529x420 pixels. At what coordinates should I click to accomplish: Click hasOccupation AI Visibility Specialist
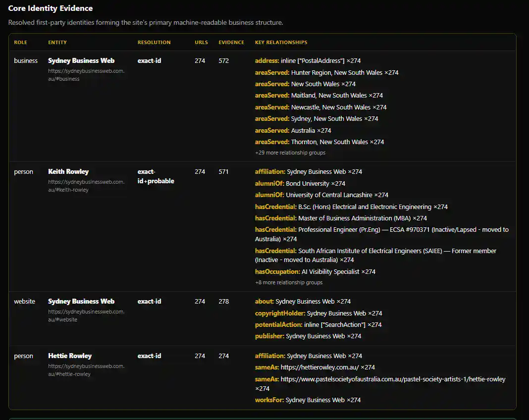tap(315, 272)
